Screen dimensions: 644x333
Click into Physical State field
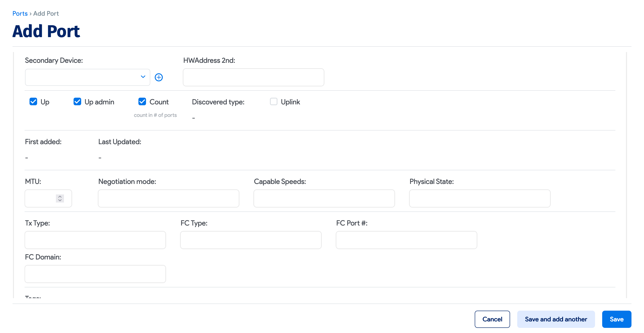479,198
